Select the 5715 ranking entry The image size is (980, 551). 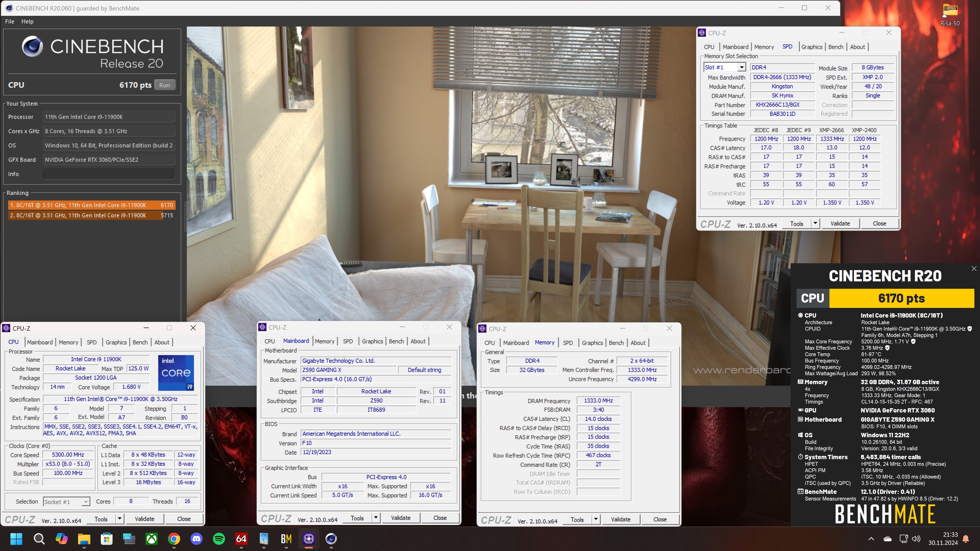(x=91, y=215)
